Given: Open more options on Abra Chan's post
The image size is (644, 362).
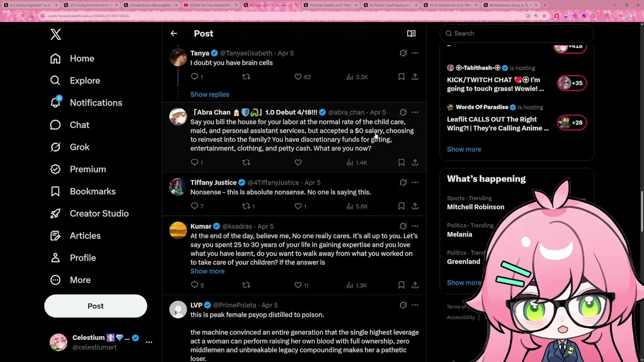Looking at the screenshot, I should point(415,112).
